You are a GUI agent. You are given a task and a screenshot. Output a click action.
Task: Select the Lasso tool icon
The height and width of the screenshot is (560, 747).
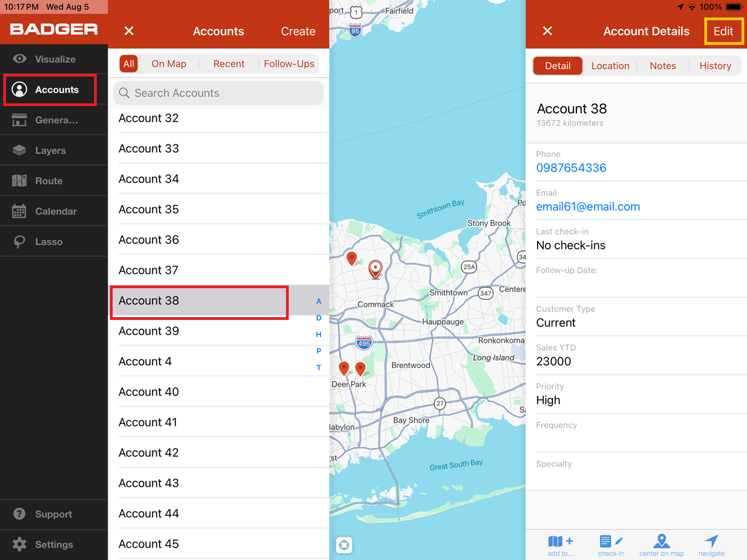click(x=20, y=242)
